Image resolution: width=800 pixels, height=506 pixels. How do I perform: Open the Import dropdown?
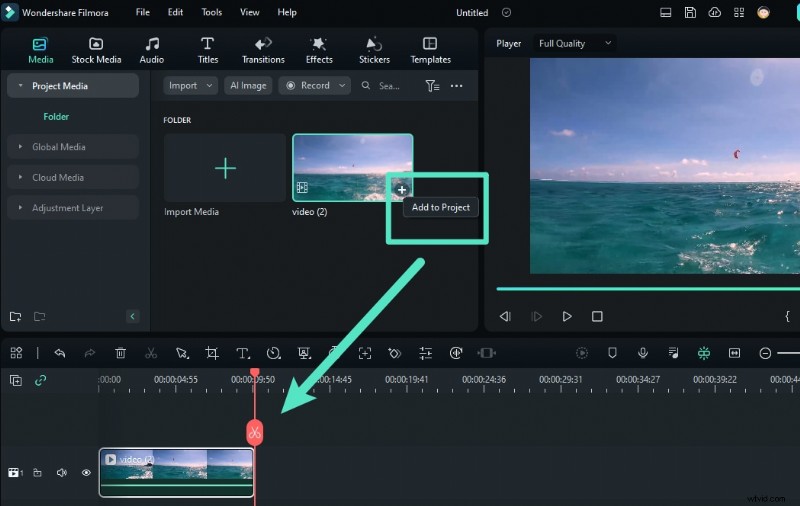190,86
